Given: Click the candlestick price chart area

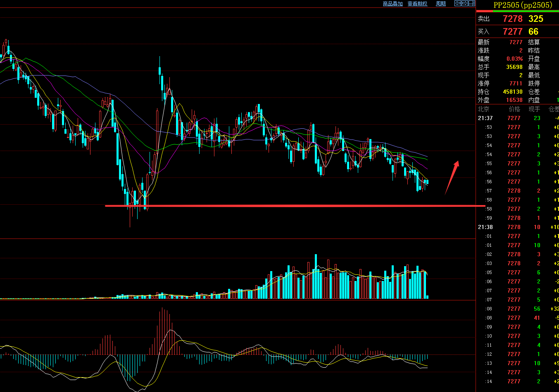Looking at the screenshot, I should tap(238, 123).
